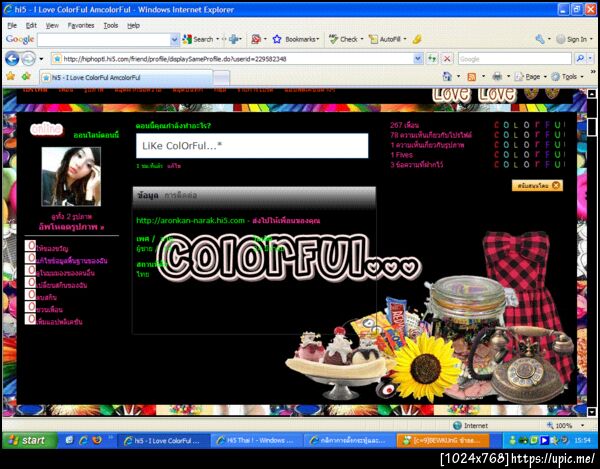Open the Bookmarks dropdown arrow in Google toolbar

(x=318, y=39)
